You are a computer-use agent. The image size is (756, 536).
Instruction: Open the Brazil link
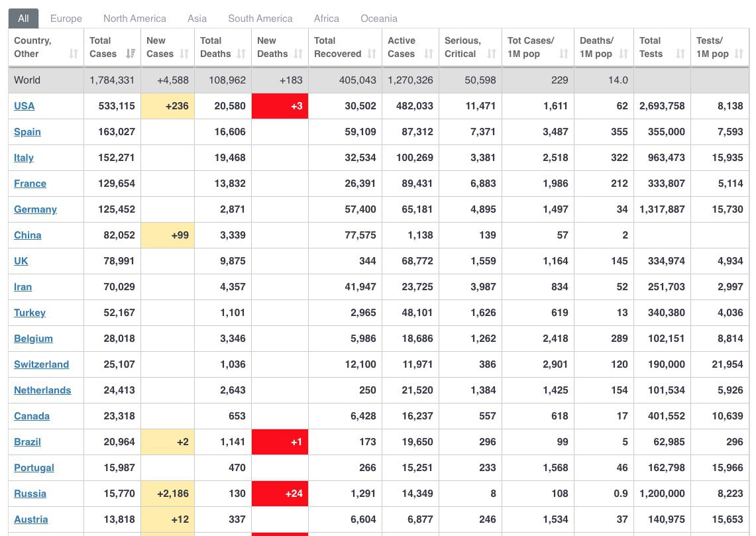click(x=27, y=442)
